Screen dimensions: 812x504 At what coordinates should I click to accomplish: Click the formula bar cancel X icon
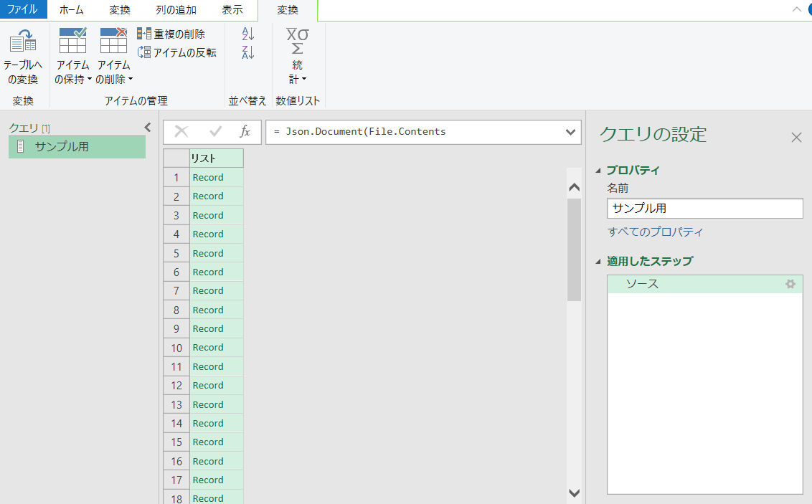click(181, 132)
